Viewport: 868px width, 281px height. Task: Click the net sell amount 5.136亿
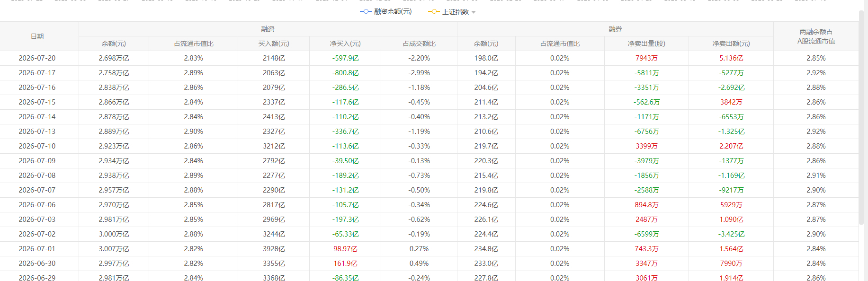[x=731, y=58]
